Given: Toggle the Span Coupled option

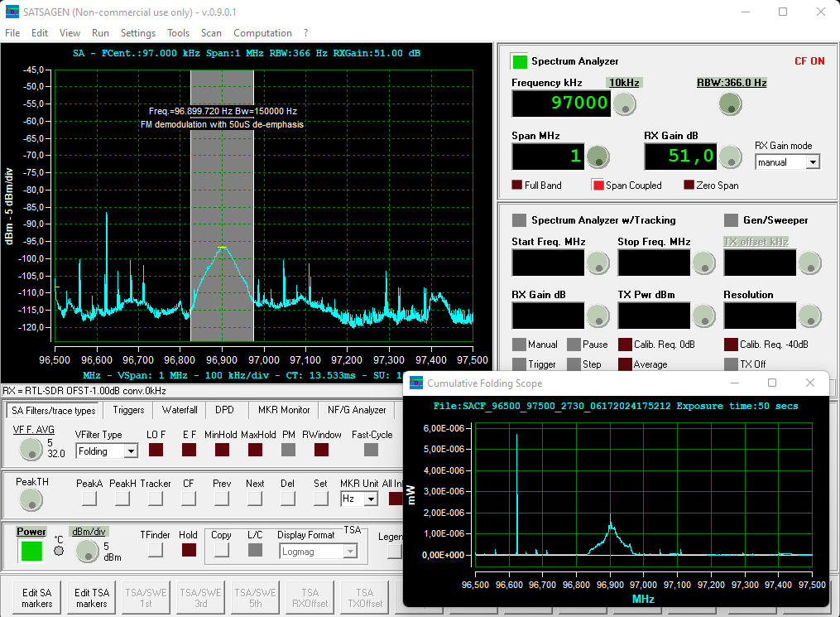Looking at the screenshot, I should (x=598, y=185).
